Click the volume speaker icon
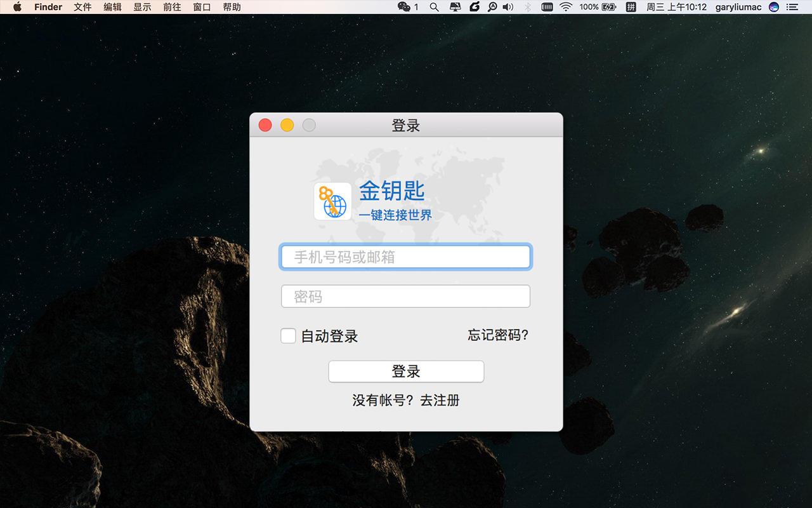 pos(507,7)
